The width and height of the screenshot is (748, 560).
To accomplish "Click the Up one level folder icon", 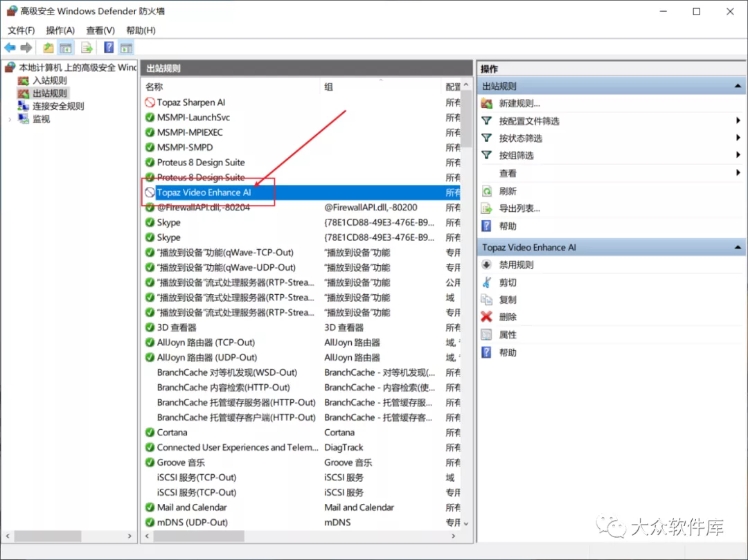I will 48,48.
